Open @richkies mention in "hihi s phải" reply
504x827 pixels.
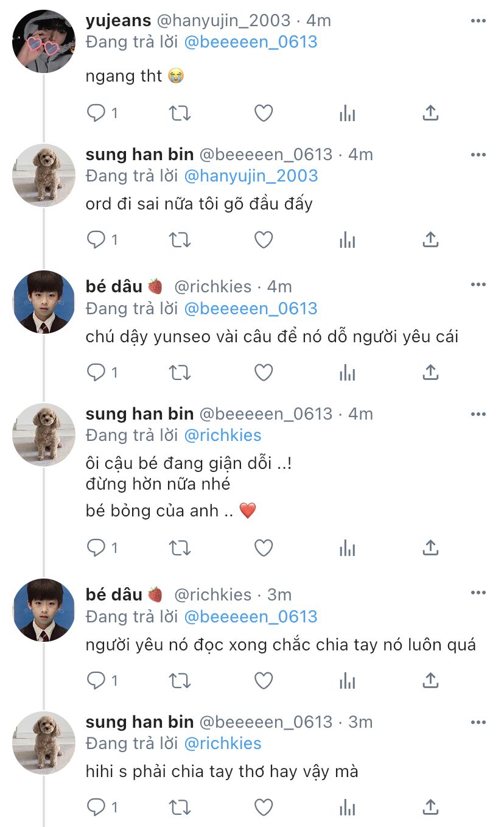point(222,744)
